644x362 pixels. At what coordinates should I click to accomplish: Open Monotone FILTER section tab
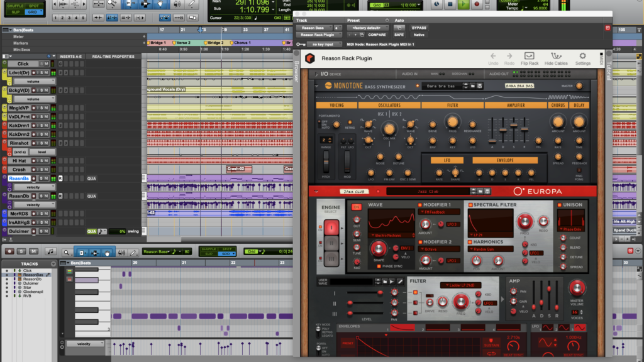(x=452, y=106)
